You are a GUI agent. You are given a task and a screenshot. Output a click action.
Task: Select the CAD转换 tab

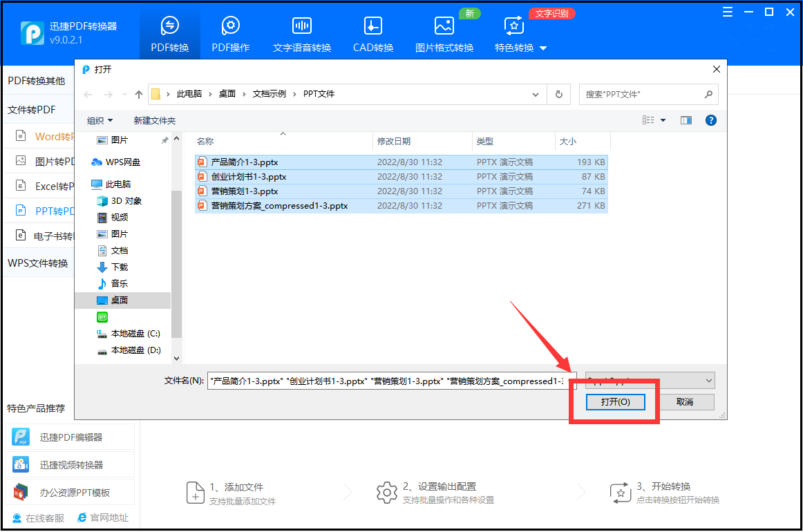click(x=373, y=35)
